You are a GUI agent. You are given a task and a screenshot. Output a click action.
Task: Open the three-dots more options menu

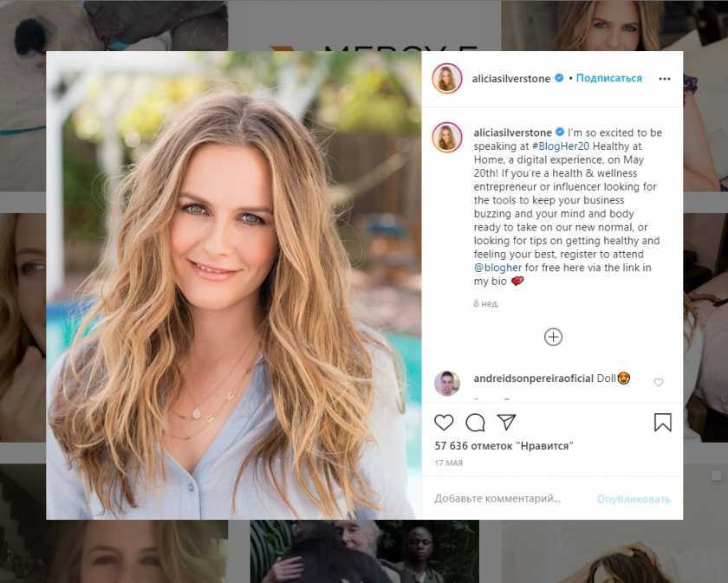665,79
